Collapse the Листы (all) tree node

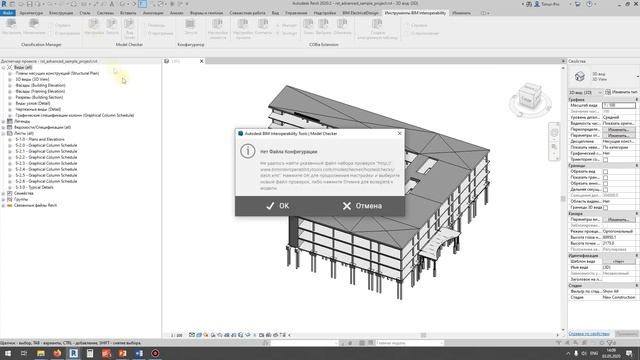click(3, 133)
